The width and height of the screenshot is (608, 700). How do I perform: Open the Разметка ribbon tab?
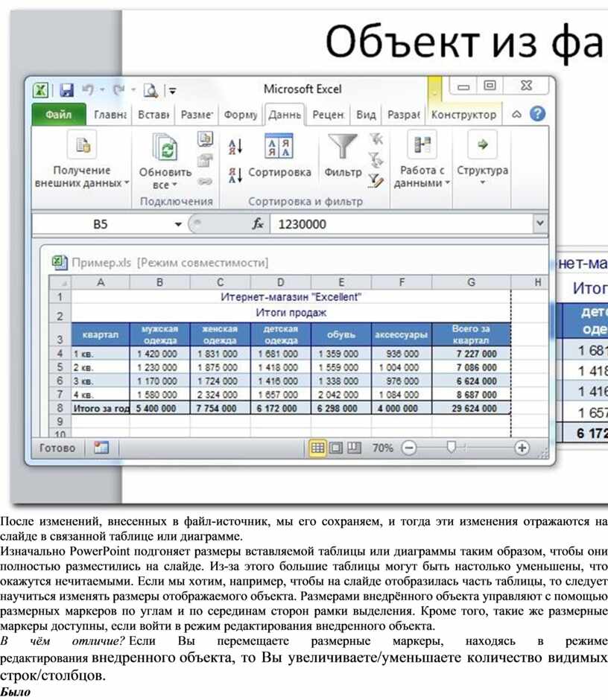pos(197,115)
